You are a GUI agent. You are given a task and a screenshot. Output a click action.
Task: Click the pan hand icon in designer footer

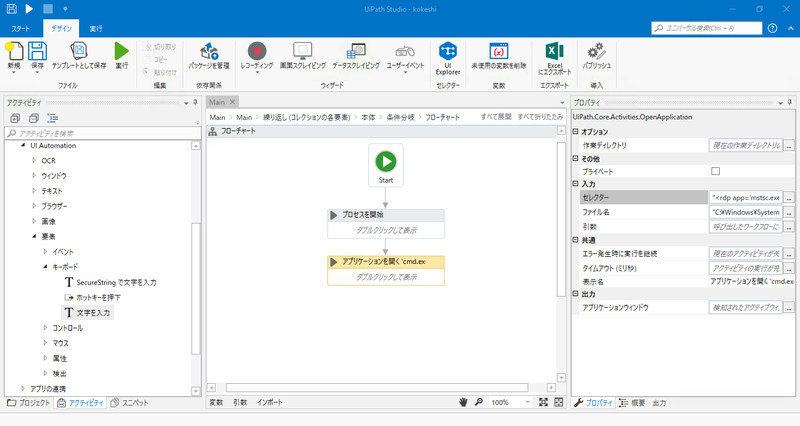coord(463,402)
